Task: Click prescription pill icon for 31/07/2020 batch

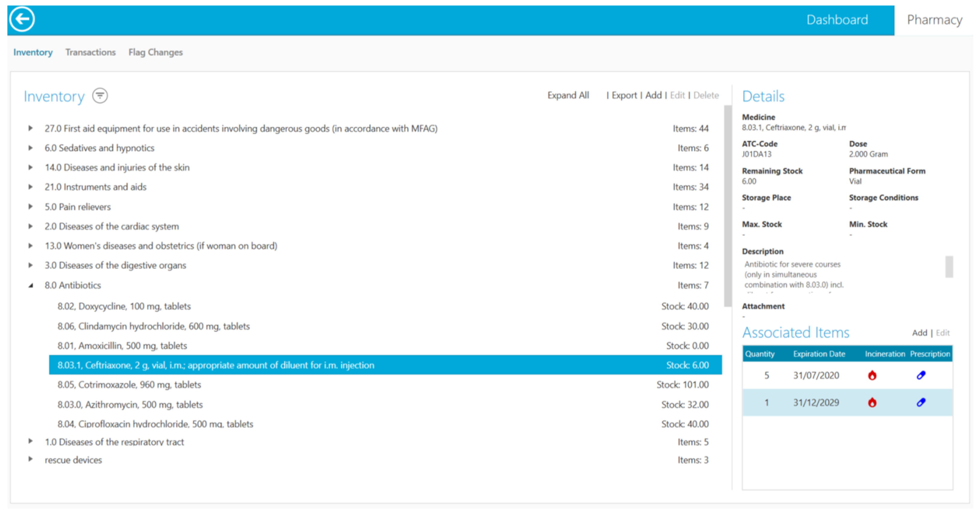Action: (921, 376)
